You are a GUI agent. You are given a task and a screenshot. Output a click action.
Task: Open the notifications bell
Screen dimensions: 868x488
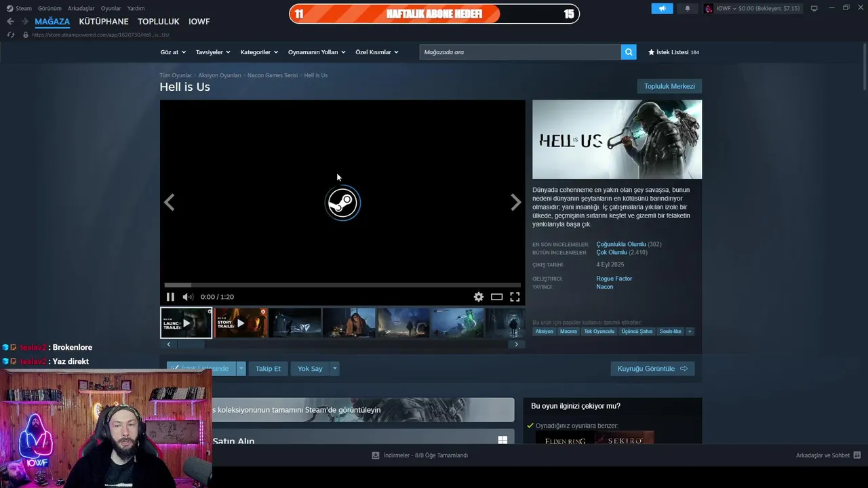pos(688,8)
